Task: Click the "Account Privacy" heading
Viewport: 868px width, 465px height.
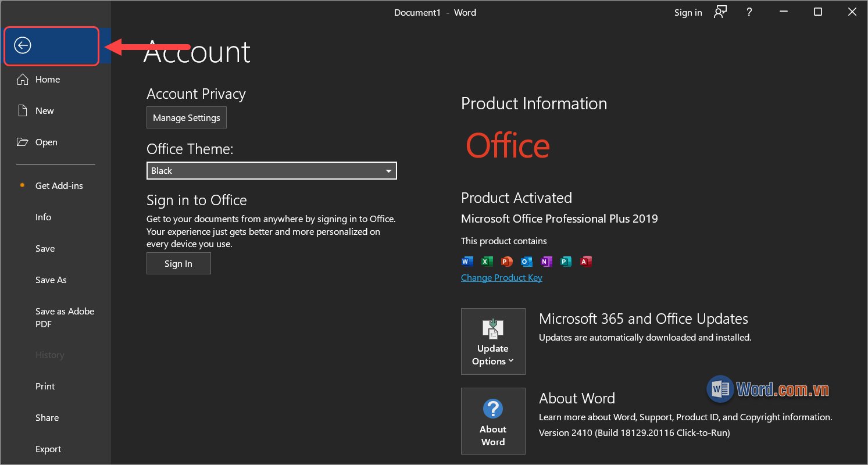Action: click(x=197, y=94)
